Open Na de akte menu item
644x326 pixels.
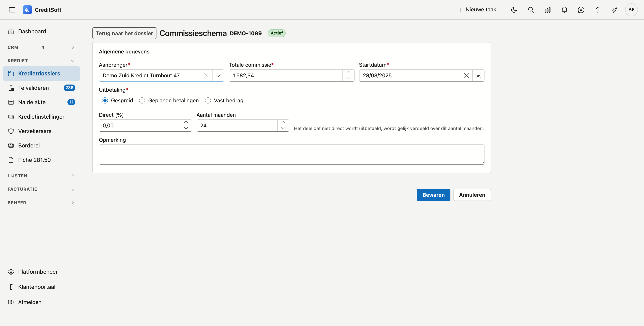click(x=41, y=102)
